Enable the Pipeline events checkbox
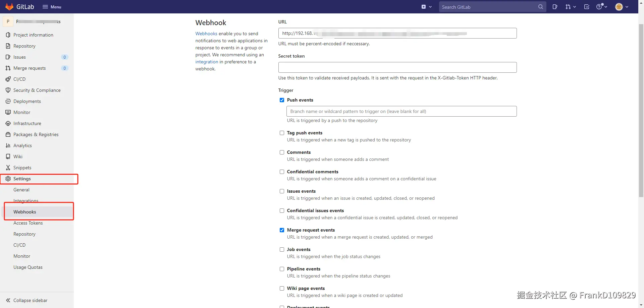The height and width of the screenshot is (308, 644). (282, 269)
